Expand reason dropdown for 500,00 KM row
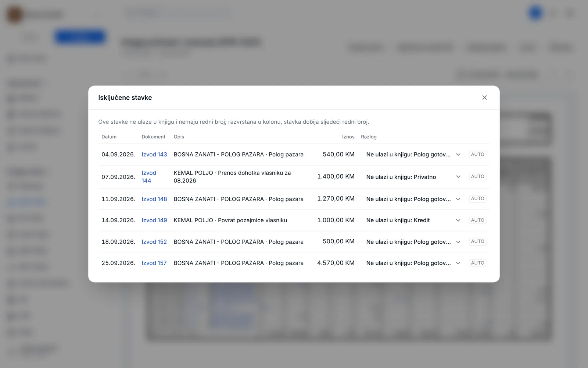Viewport: 588px width, 368px height. [x=413, y=242]
